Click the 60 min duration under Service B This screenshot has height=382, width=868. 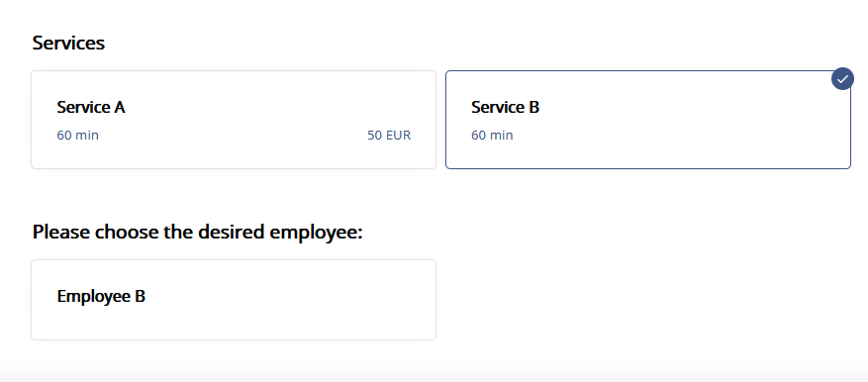492,135
